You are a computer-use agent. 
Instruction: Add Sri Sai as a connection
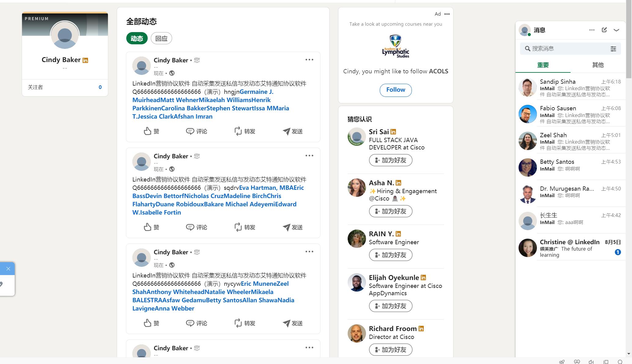tap(390, 160)
